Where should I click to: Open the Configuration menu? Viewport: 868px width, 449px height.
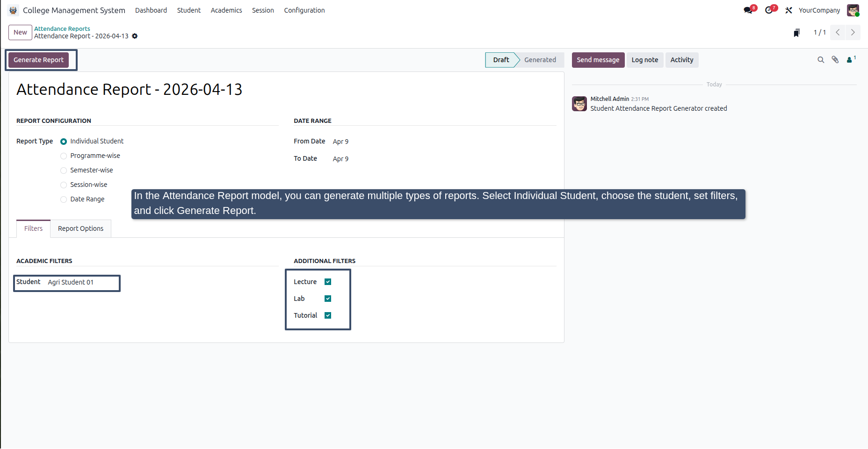pyautogui.click(x=304, y=10)
